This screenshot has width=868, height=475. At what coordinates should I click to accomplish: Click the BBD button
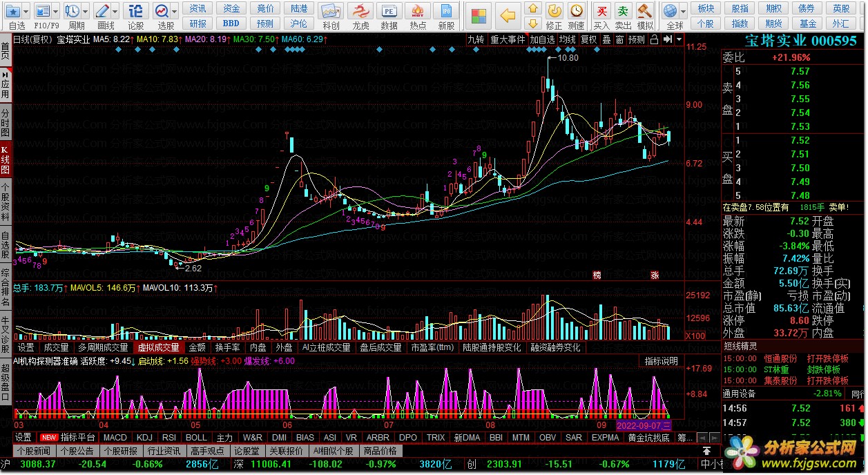231,23
